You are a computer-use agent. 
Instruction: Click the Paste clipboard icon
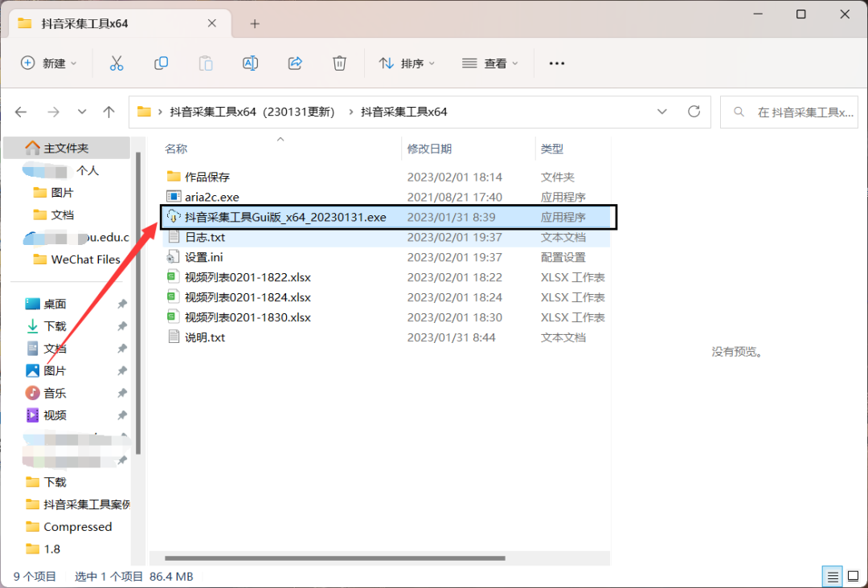[x=206, y=63]
